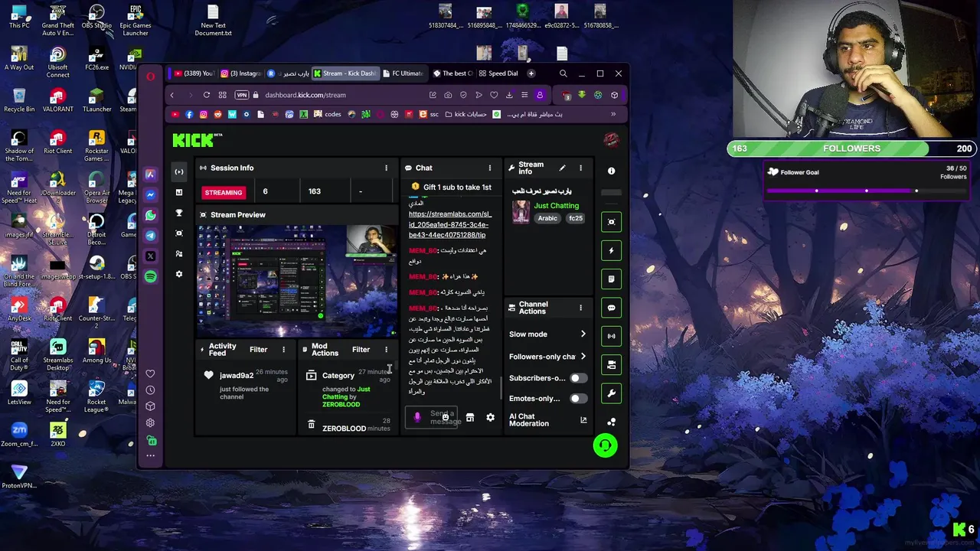Toggle the Activity Feed lightning widget button
The image size is (980, 551).
[611, 250]
